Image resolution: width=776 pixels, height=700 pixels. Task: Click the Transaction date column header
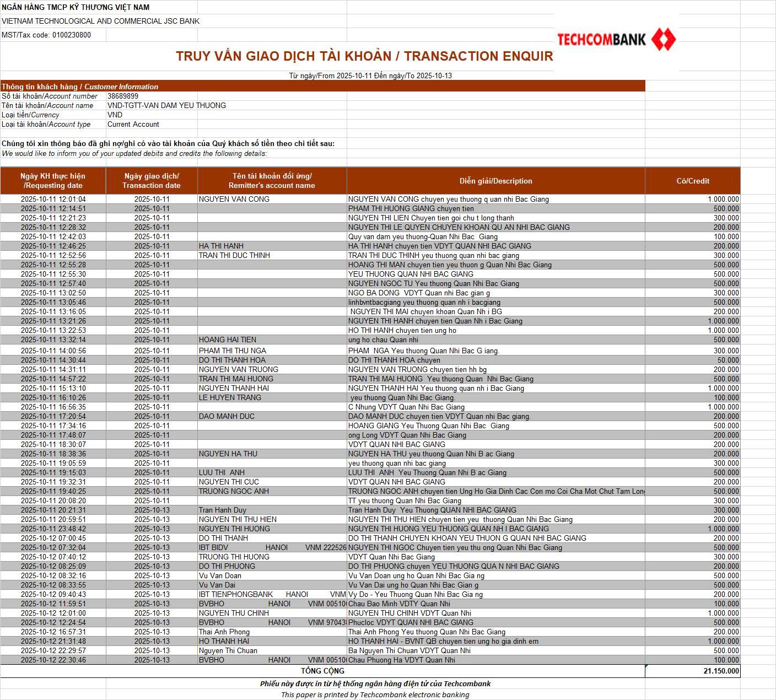pyautogui.click(x=152, y=181)
